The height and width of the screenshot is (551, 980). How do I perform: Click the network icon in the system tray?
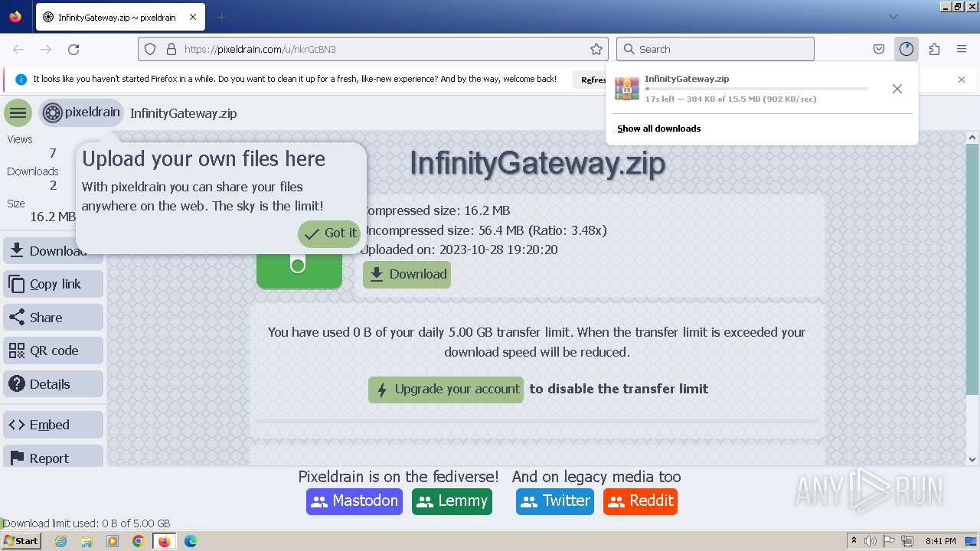[908, 541]
